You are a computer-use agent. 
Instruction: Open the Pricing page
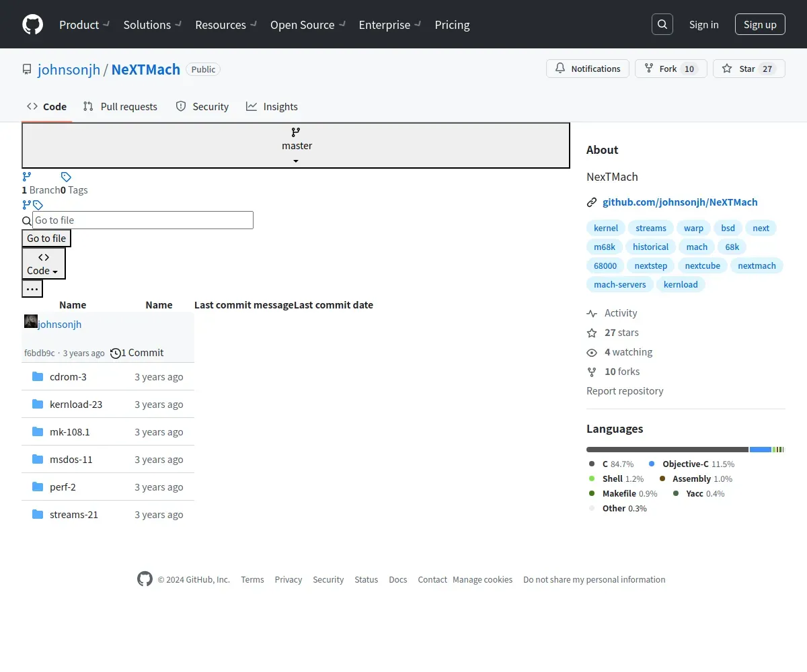click(452, 24)
